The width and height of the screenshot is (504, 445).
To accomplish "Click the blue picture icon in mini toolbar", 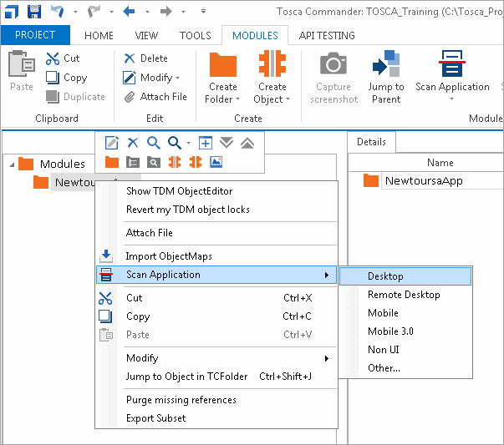I will pyautogui.click(x=216, y=162).
